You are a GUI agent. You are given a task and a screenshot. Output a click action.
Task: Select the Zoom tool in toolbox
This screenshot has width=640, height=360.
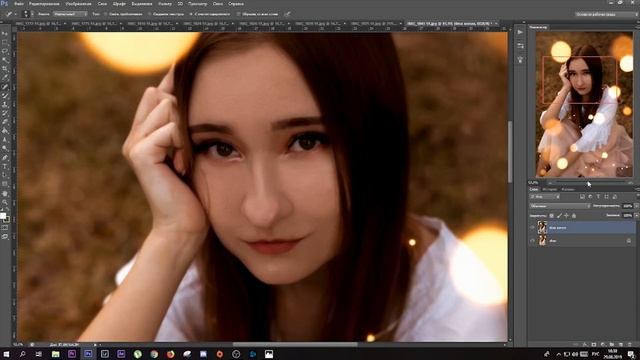[4, 202]
